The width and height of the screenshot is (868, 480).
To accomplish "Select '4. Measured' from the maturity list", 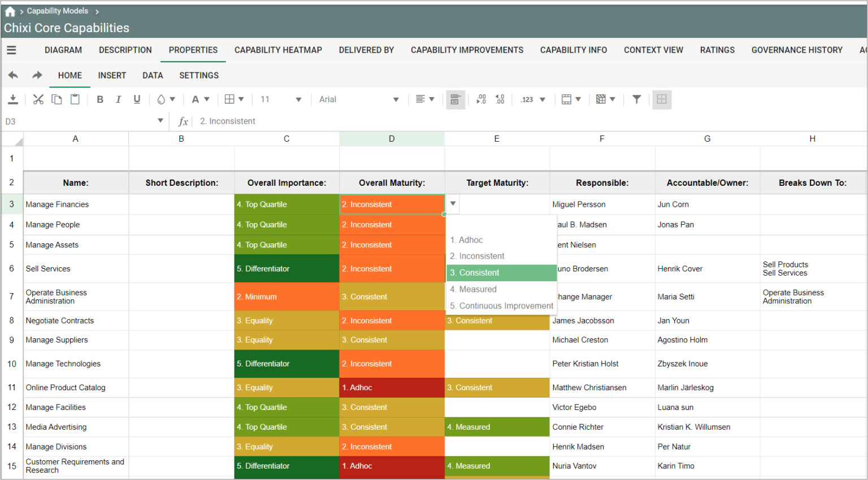I will (x=473, y=289).
